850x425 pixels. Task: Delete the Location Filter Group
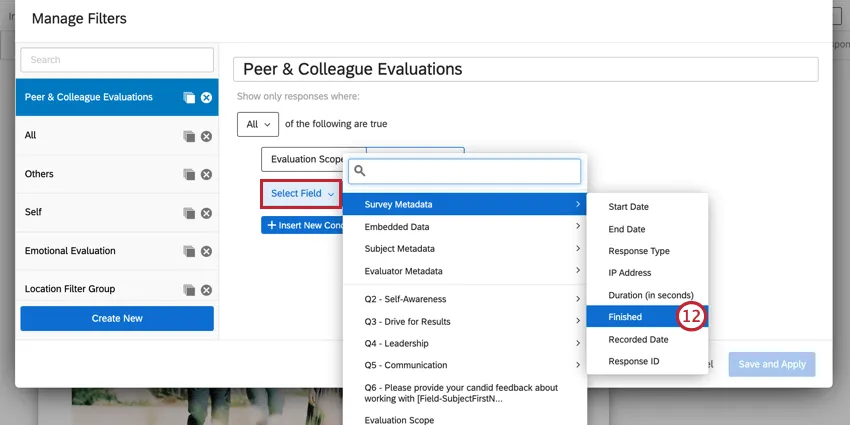pyautogui.click(x=206, y=290)
